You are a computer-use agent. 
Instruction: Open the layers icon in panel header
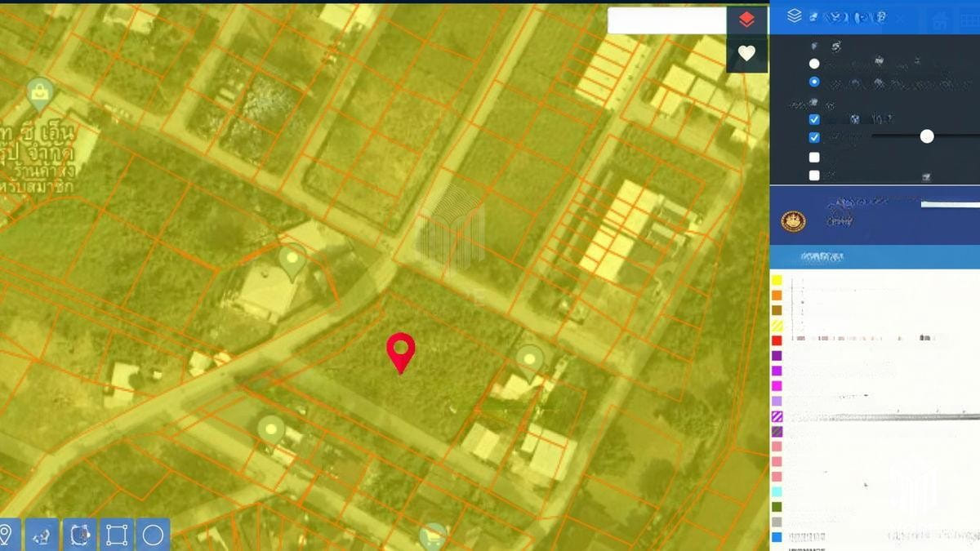[794, 16]
